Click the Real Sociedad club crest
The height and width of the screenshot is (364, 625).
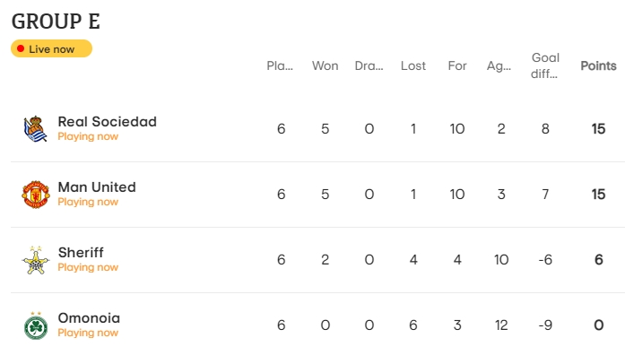click(36, 129)
